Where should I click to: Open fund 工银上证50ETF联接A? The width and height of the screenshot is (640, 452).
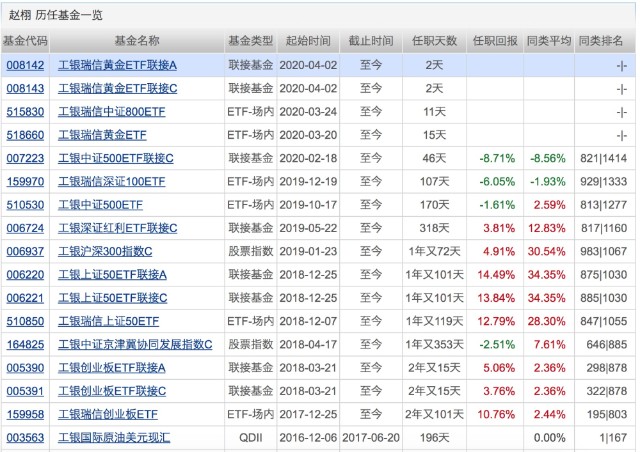[112, 275]
